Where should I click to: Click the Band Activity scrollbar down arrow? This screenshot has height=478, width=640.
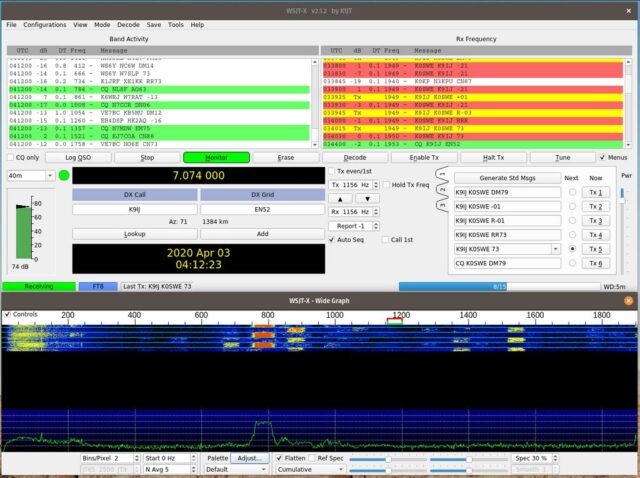(315, 145)
